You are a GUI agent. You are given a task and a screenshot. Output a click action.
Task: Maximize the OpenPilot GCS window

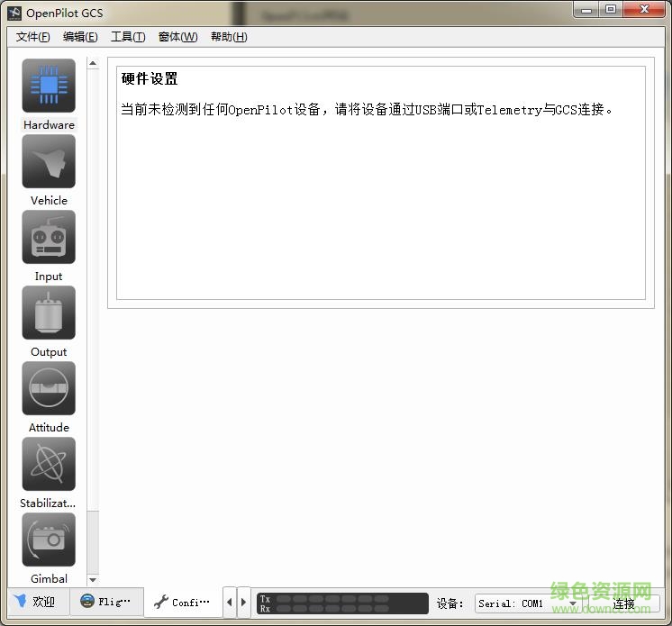point(611,10)
